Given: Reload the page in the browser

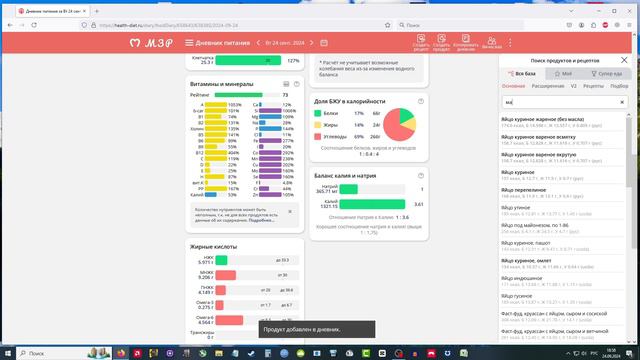Looking at the screenshot, I should (34, 25).
